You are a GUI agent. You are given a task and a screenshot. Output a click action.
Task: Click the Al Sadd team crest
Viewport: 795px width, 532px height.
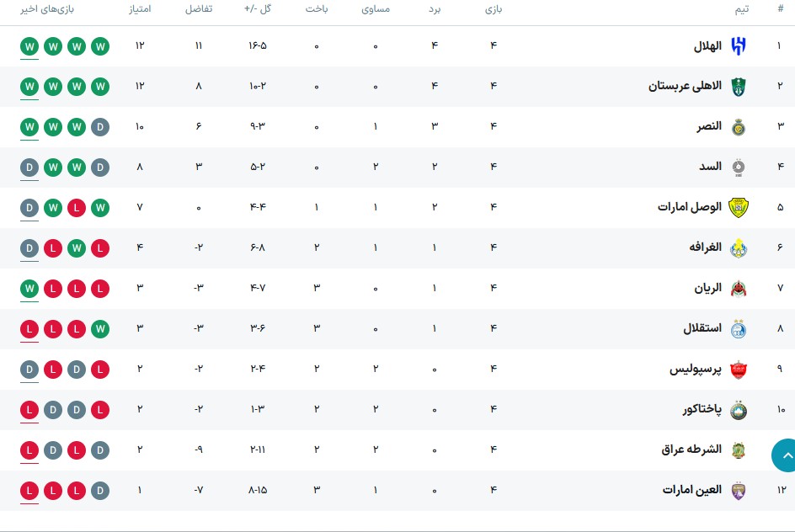(x=739, y=168)
